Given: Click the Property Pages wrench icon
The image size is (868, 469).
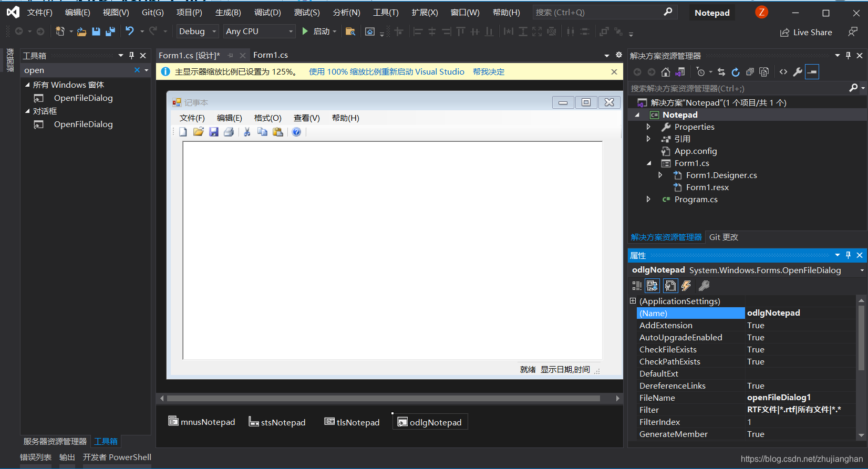Looking at the screenshot, I should click(x=704, y=286).
